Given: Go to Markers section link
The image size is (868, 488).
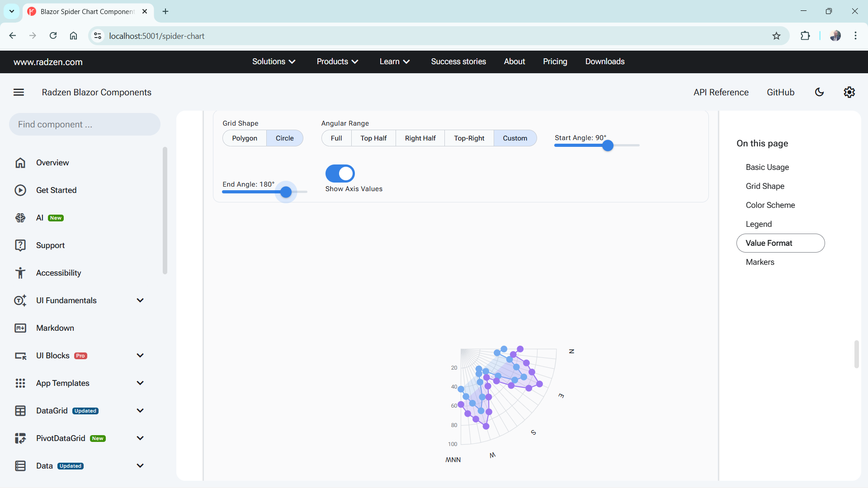Looking at the screenshot, I should click(759, 262).
